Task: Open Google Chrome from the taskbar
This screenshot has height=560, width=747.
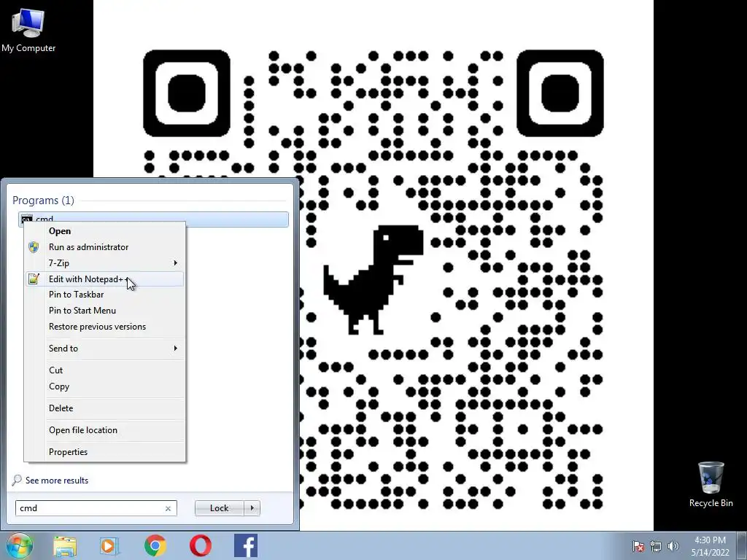Action: coord(155,545)
